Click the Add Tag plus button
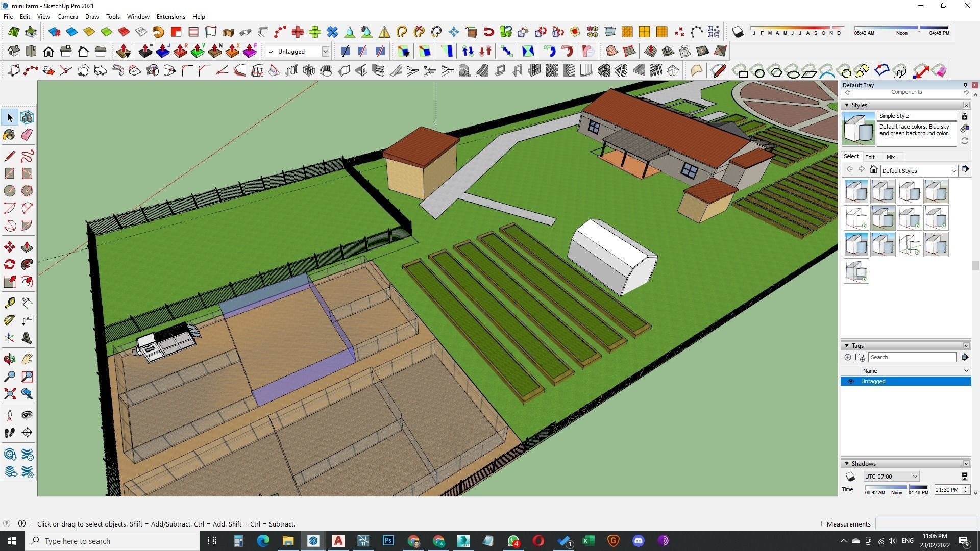The height and width of the screenshot is (551, 980). (848, 357)
